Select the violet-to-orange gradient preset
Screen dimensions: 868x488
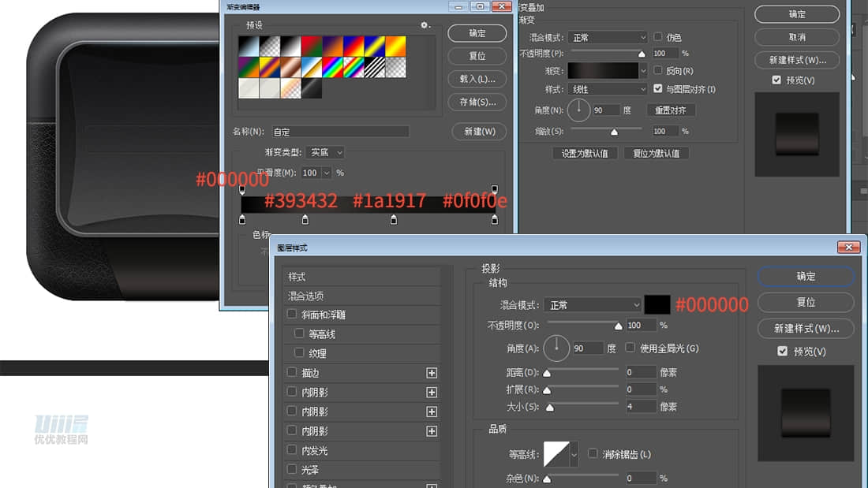point(333,47)
